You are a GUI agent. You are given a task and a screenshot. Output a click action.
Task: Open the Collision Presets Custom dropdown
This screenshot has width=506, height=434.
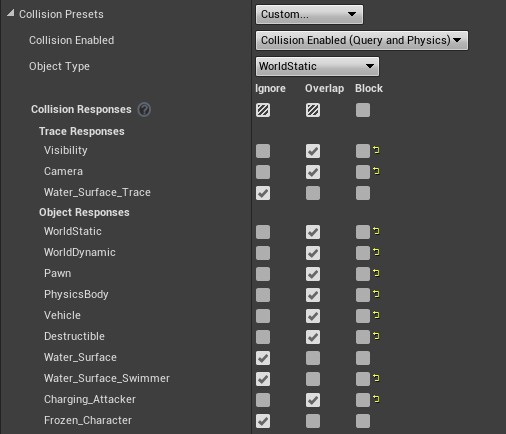point(309,14)
